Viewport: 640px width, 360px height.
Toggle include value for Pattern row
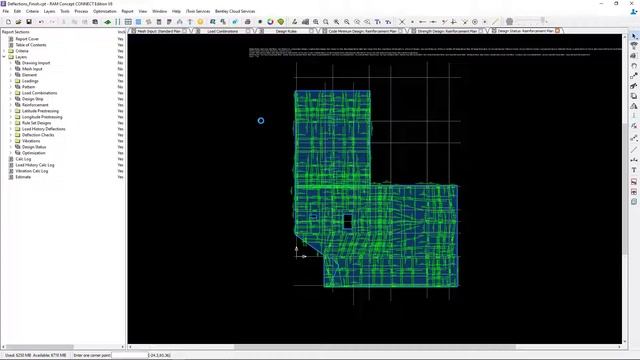[x=120, y=87]
